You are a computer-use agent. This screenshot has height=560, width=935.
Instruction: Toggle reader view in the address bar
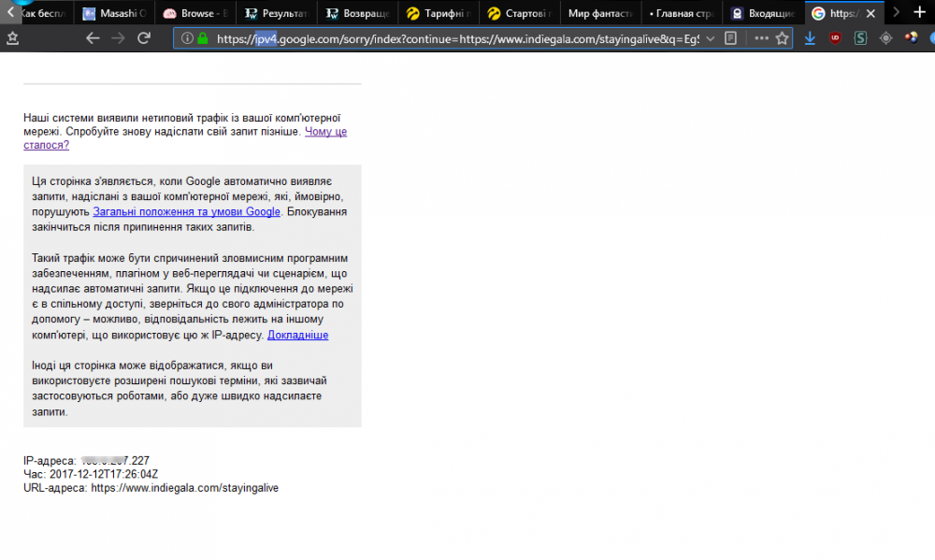click(x=730, y=38)
